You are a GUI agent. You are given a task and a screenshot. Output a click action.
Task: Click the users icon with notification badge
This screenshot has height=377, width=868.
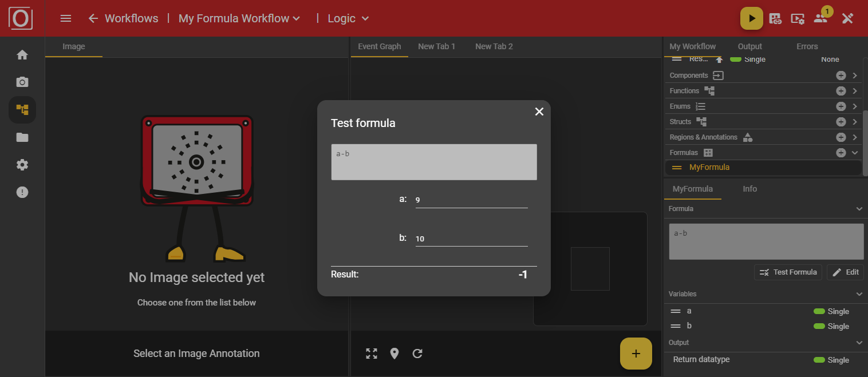(x=821, y=19)
